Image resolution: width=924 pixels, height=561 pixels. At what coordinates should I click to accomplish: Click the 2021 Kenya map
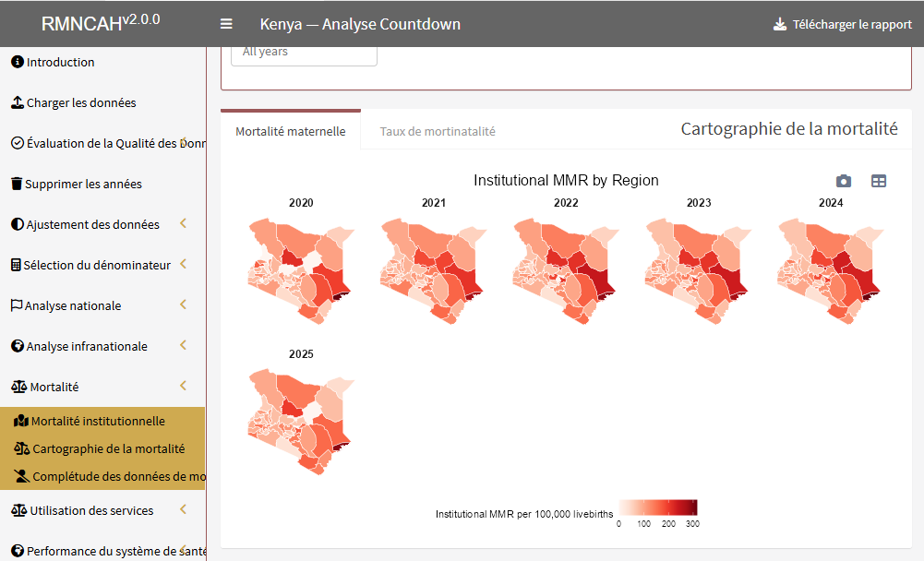coord(434,270)
